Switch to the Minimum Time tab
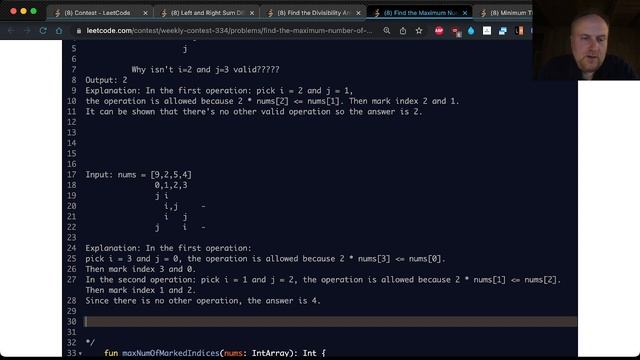Screen dimensions: 640x360 point(506,13)
